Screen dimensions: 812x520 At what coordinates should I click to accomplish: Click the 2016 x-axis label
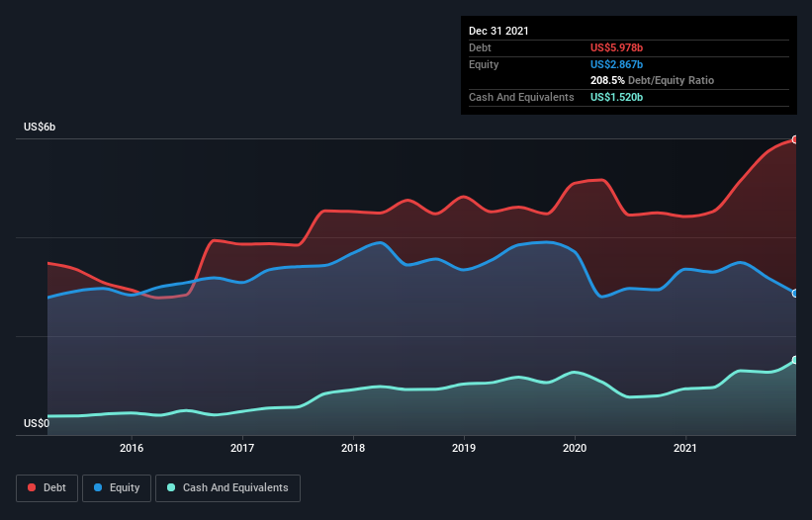[x=132, y=448]
